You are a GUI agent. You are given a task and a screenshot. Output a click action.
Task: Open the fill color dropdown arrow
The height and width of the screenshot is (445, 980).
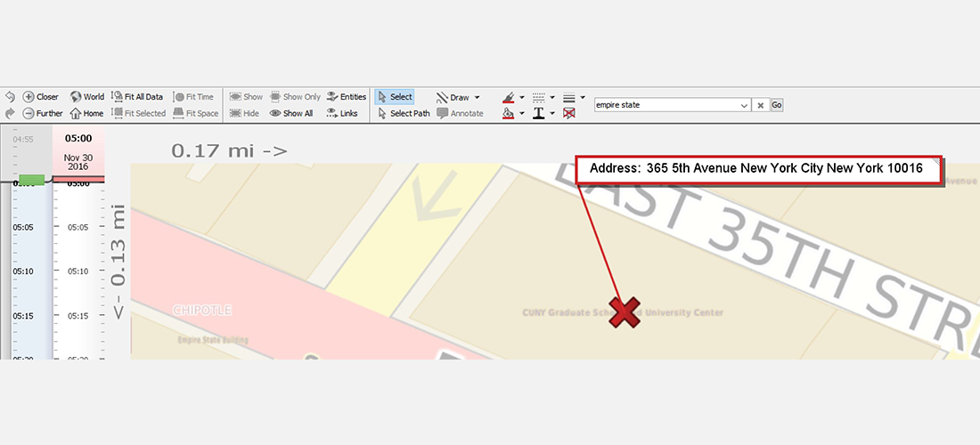click(522, 114)
